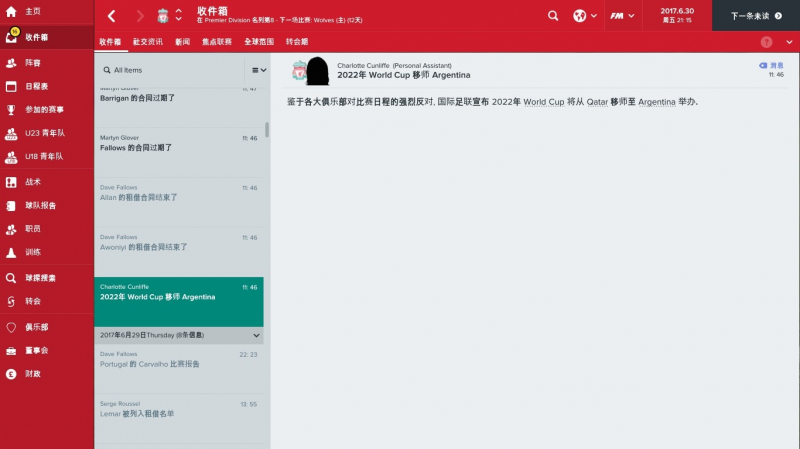Image resolution: width=800 pixels, height=449 pixels.
Task: Open the World Cup link in message body
Action: (x=544, y=102)
